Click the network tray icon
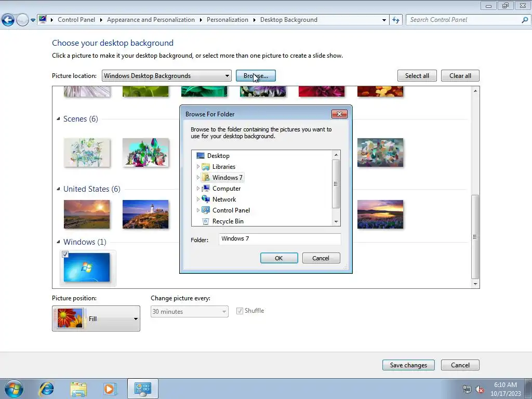 tap(467, 390)
